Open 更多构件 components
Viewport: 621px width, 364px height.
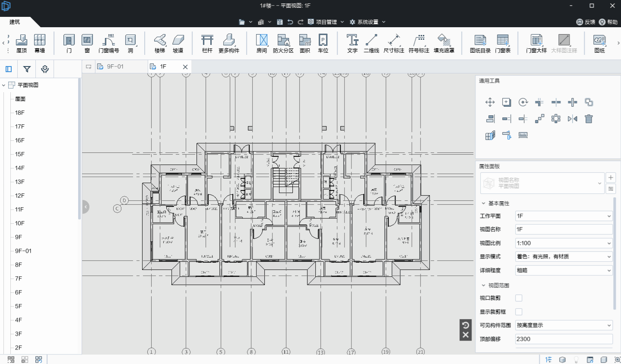[229, 44]
